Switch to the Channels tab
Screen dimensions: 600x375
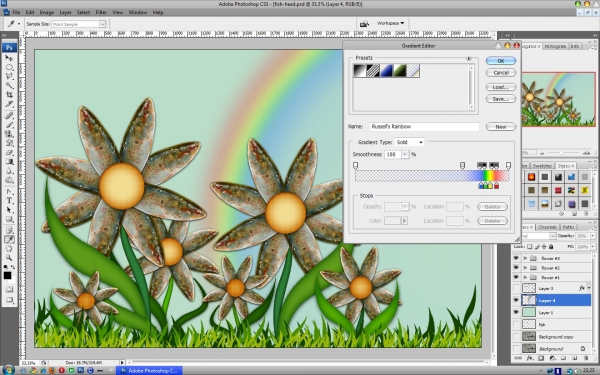547,227
